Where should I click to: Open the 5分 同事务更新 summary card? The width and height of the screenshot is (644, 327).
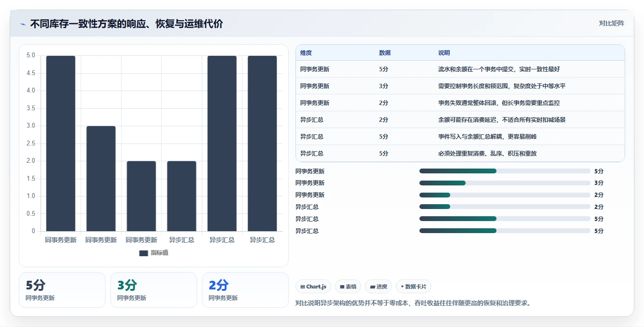62,290
